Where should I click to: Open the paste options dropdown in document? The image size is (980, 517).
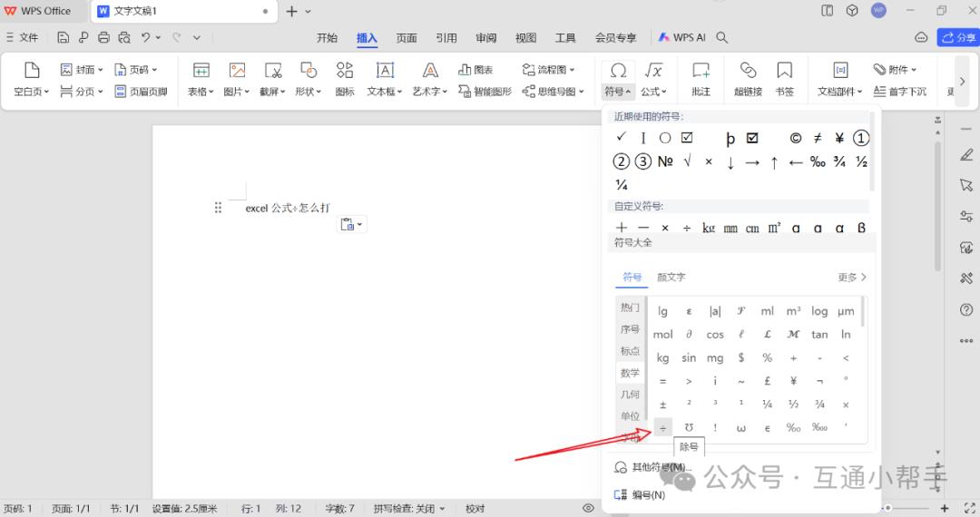[352, 225]
